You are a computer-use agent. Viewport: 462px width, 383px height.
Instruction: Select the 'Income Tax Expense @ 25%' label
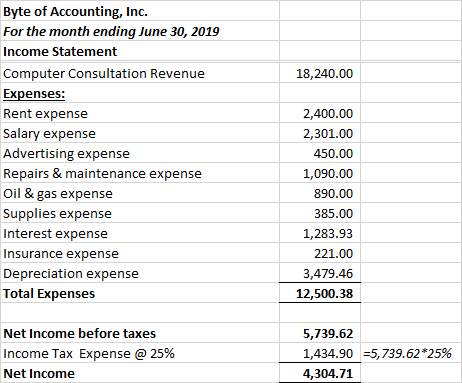click(x=89, y=354)
